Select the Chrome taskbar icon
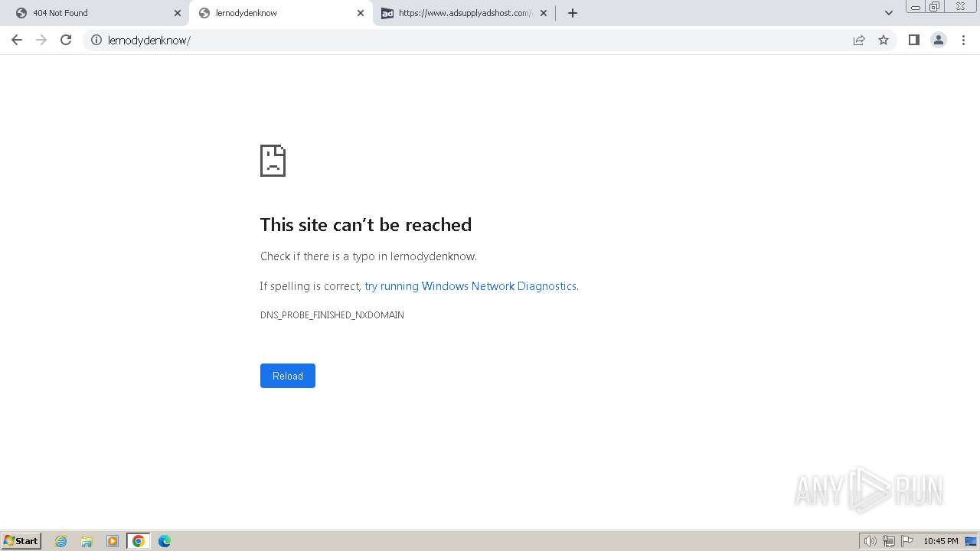This screenshot has height=551, width=980. coord(139,541)
